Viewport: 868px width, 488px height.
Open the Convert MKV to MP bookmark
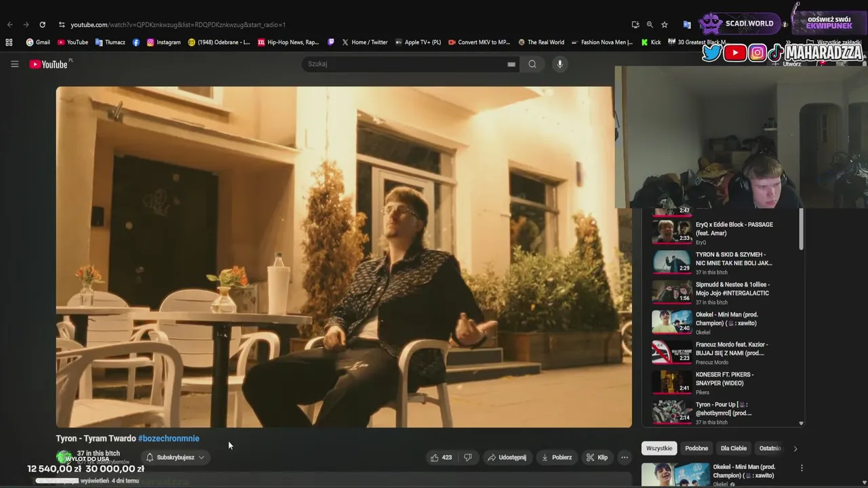coord(479,42)
